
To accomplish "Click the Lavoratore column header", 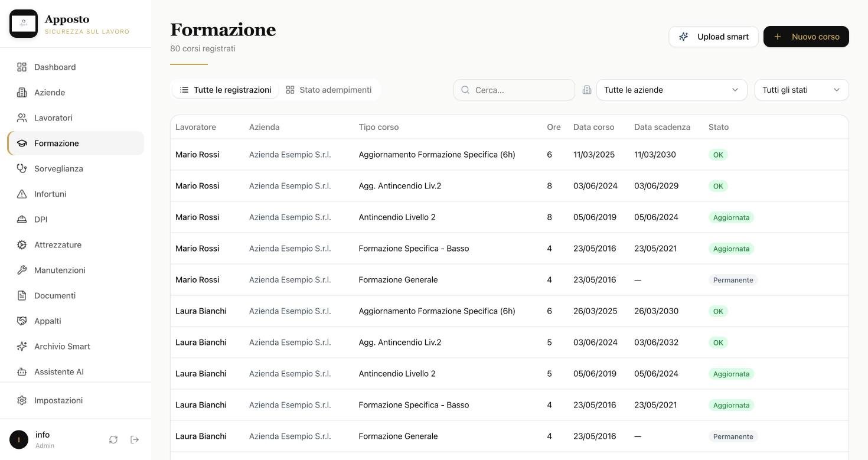I will (x=195, y=127).
